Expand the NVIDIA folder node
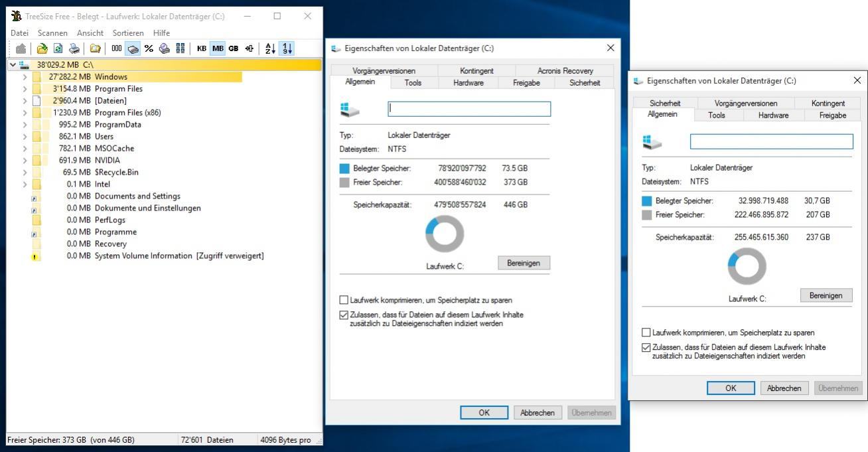This screenshot has width=868, height=452. [x=25, y=161]
